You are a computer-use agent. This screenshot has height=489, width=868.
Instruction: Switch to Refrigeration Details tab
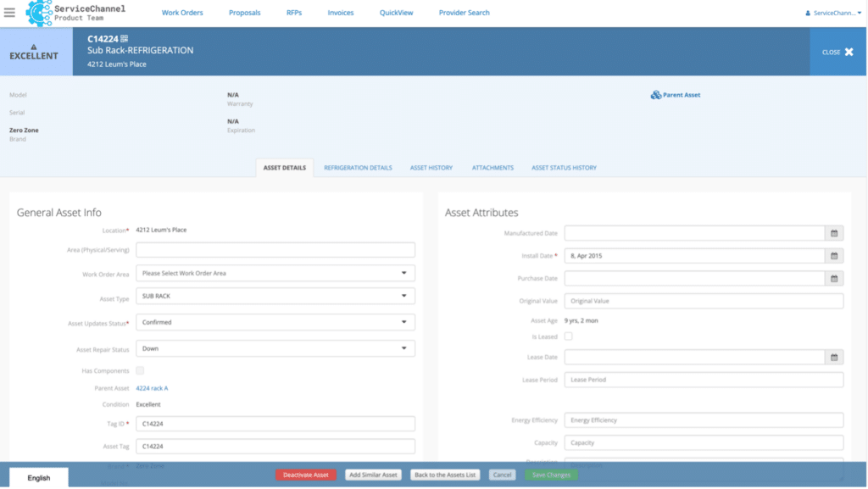(358, 168)
